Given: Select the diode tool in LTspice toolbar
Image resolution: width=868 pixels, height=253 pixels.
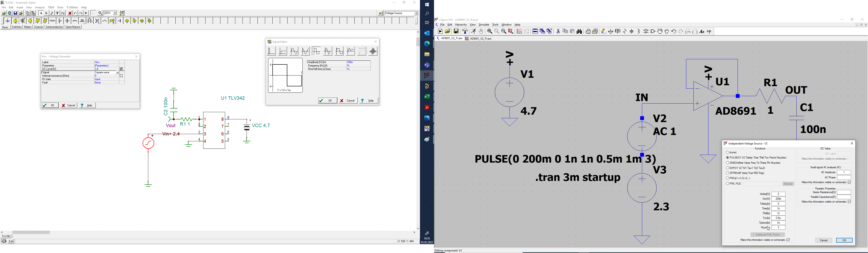Looking at the screenshot, I should coord(646,31).
